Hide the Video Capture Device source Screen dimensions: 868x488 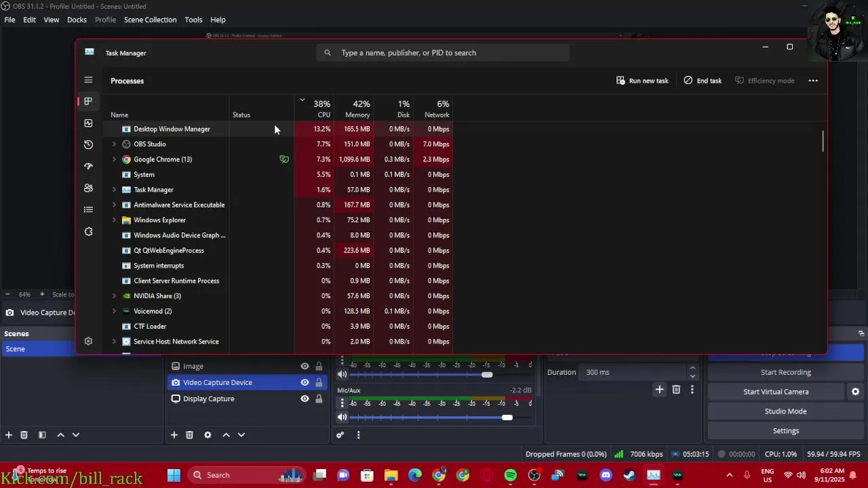[x=304, y=382]
